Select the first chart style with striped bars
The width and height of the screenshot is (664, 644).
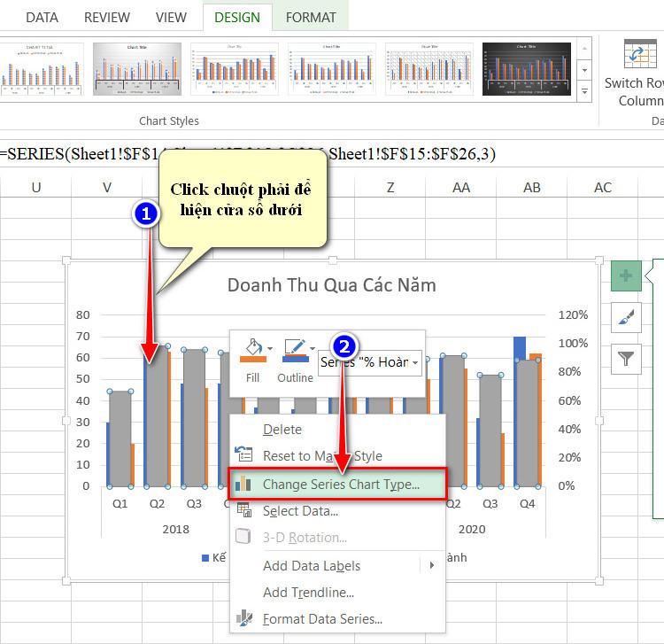[41, 69]
